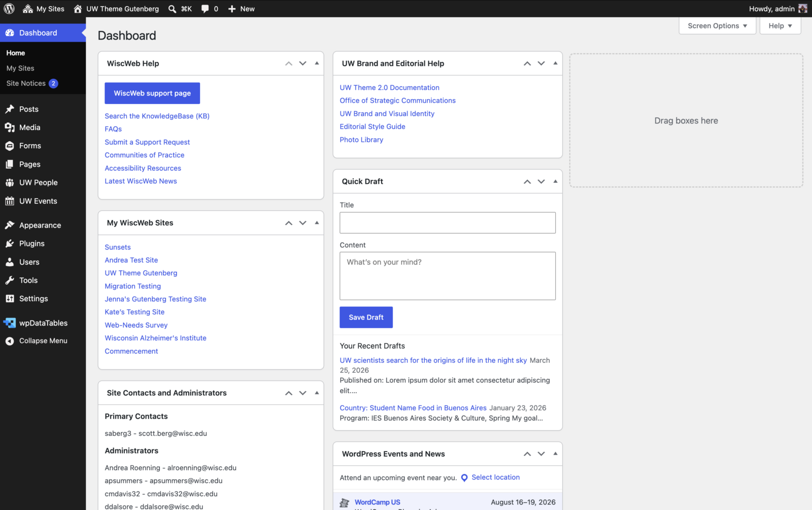Click the UW Events calendar icon

tap(10, 201)
